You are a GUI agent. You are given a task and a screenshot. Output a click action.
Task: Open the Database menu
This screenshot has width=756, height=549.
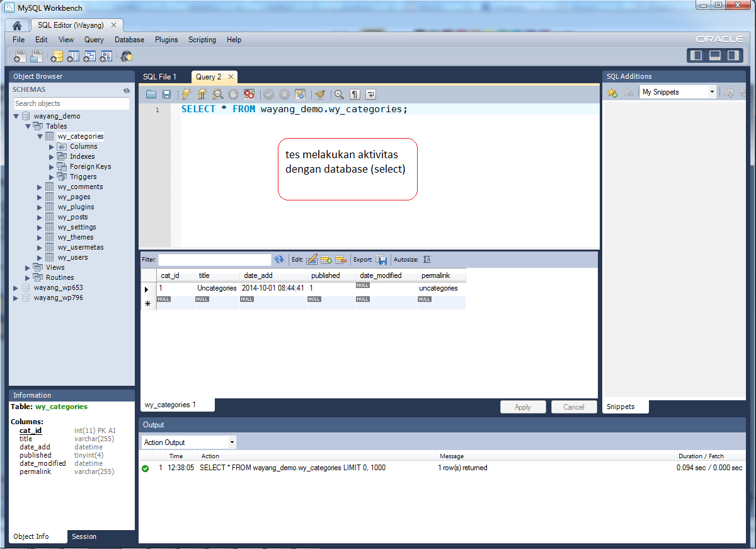tap(129, 40)
